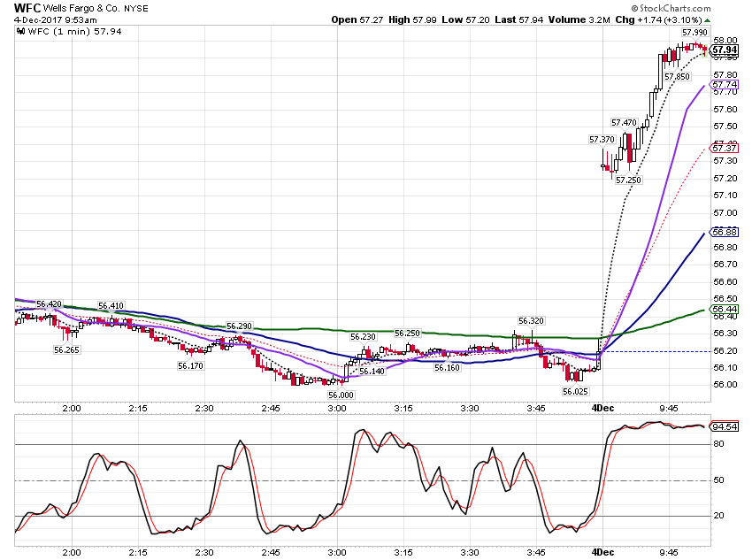Click the 56.410 price annotation
Image resolution: width=752 pixels, height=560 pixels.
(x=111, y=306)
